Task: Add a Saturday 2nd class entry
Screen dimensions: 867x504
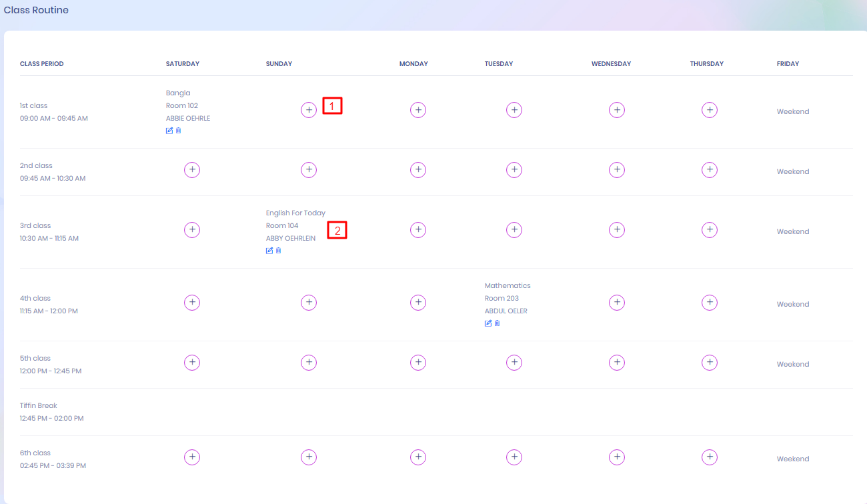Action: point(192,170)
